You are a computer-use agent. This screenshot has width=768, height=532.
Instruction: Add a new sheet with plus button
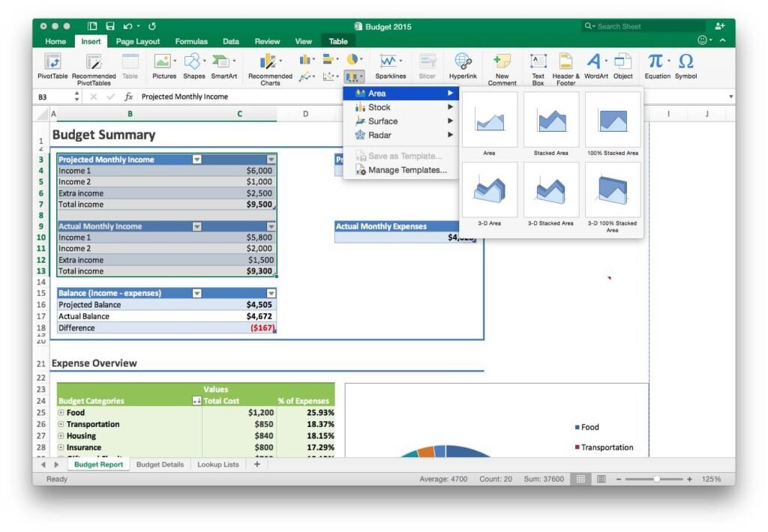(256, 465)
